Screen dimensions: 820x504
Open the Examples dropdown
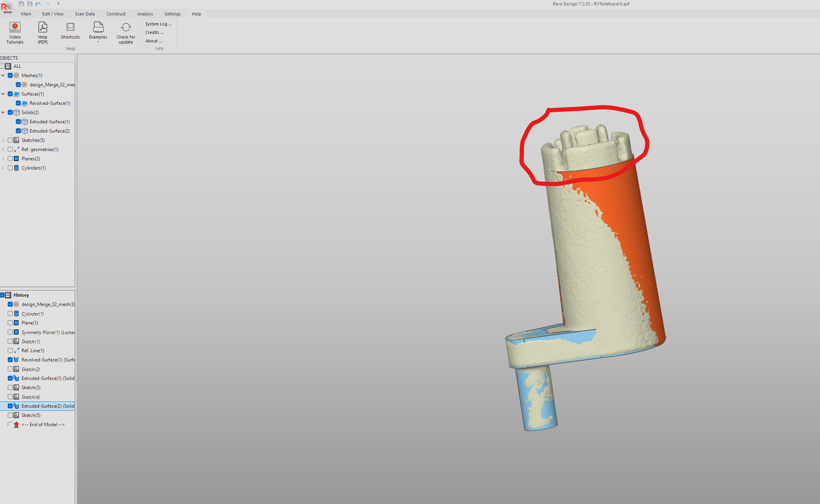point(98,32)
